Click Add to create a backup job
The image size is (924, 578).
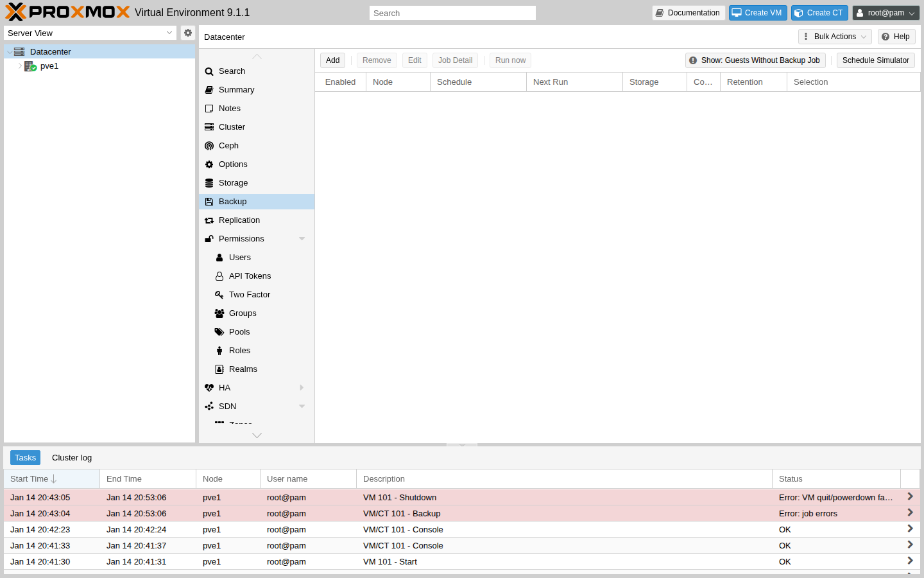332,60
